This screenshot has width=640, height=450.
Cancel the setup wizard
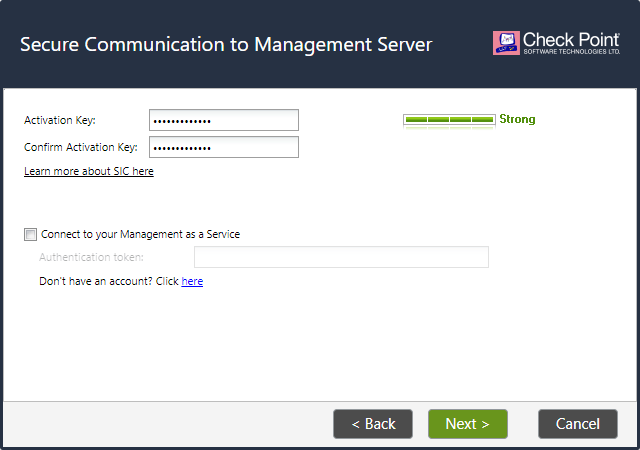(578, 424)
